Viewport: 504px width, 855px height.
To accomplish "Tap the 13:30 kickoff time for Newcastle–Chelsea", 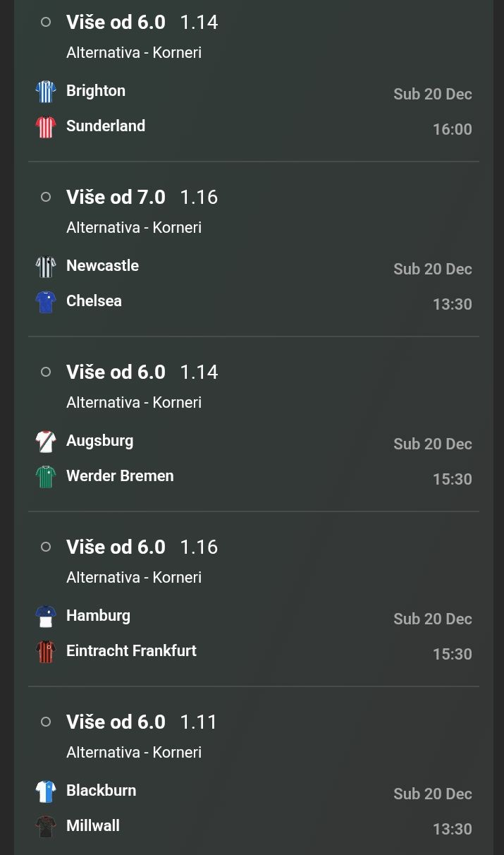I will coord(452,304).
